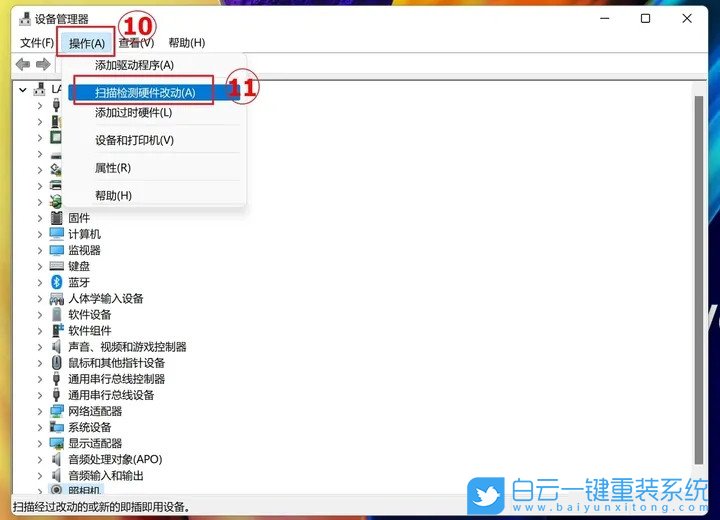
Task: Click the 固件 firmware icon
Action: point(56,218)
